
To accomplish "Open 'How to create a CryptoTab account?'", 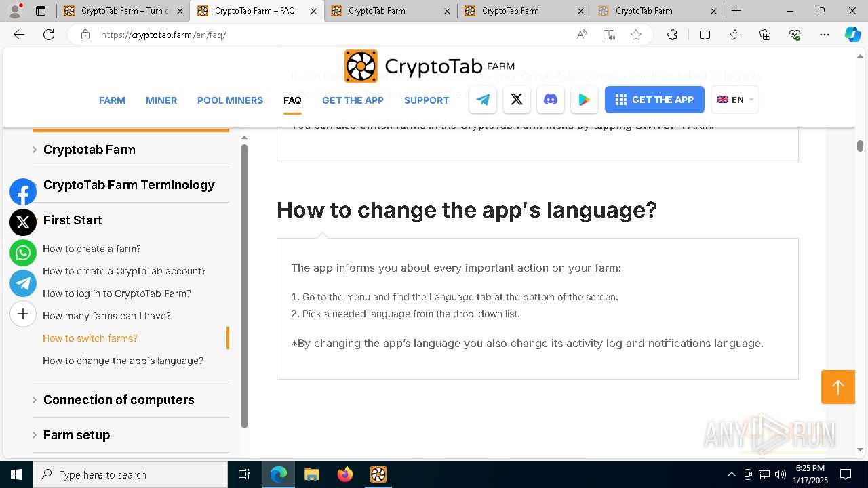I will coord(124,271).
